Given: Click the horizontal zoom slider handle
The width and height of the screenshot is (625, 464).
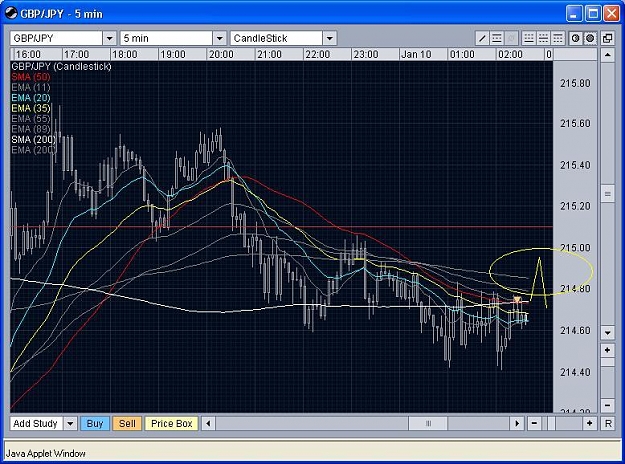Looking at the screenshot, I should click(551, 423).
